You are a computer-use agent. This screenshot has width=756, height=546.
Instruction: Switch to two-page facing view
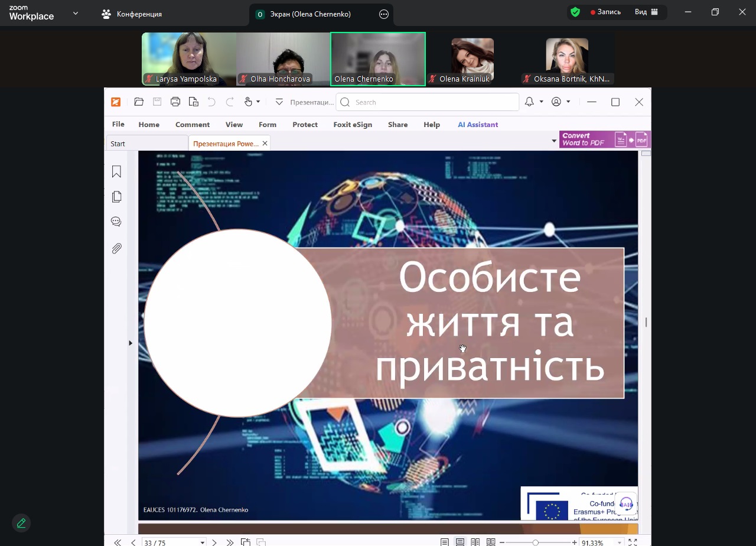[475, 542]
